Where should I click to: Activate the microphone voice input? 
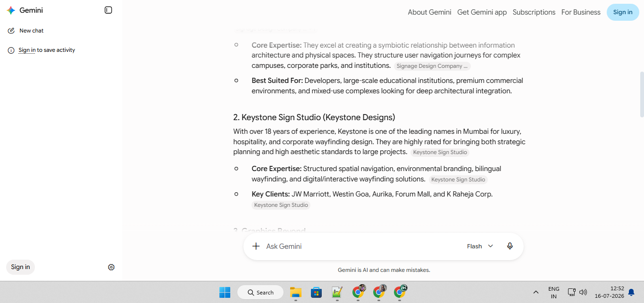[x=510, y=246]
